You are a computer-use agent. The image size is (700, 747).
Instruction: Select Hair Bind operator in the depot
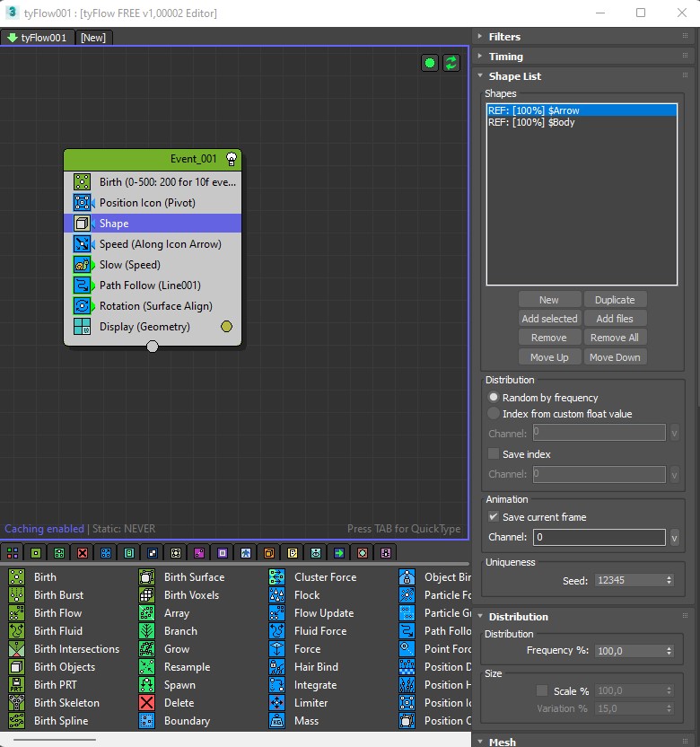304,667
